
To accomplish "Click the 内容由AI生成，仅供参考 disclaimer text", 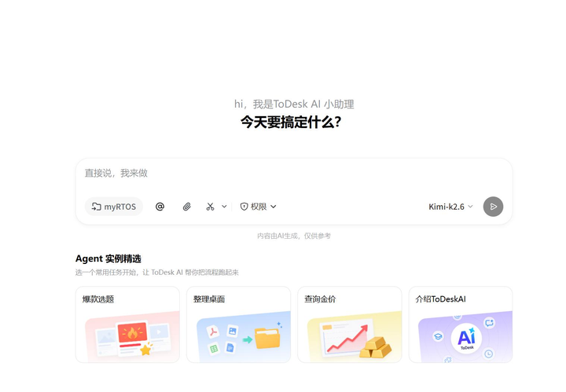I will pyautogui.click(x=294, y=236).
